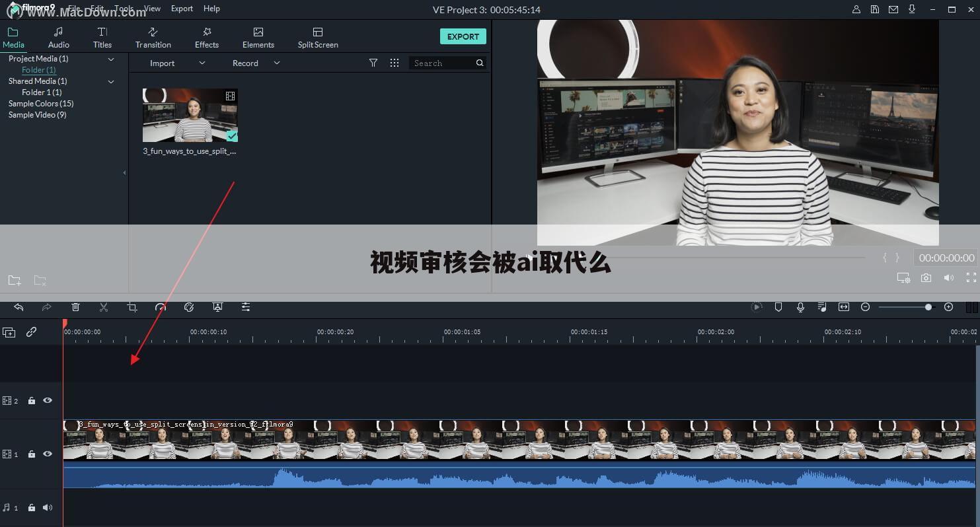
Task: Click the Render Preview icon
Action: [x=757, y=307]
